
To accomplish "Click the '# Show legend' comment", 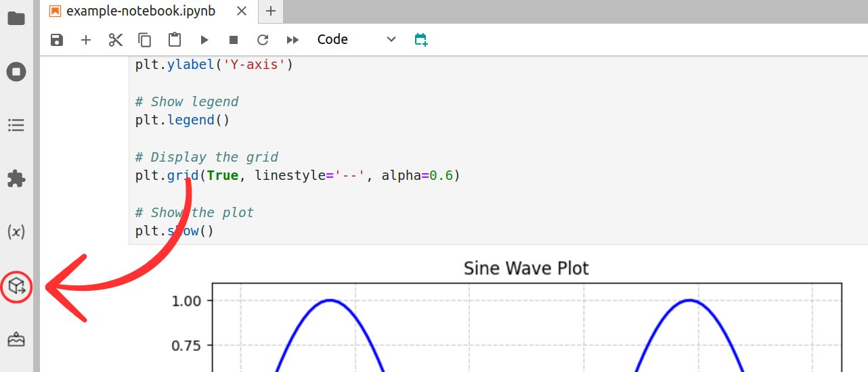I will coord(187,101).
